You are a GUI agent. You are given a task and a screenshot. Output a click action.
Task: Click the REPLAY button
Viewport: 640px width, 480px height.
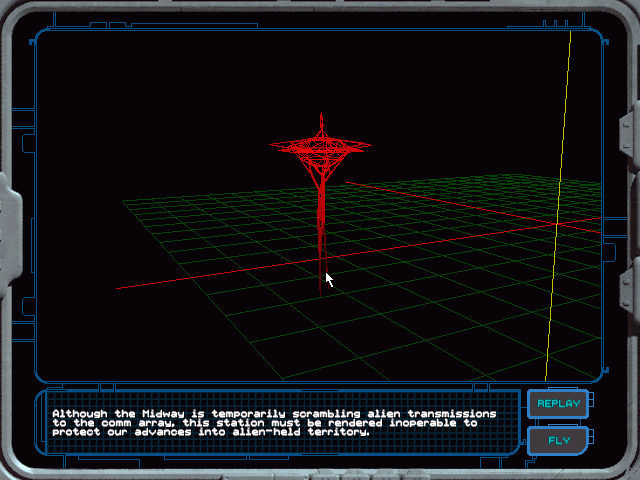(558, 404)
